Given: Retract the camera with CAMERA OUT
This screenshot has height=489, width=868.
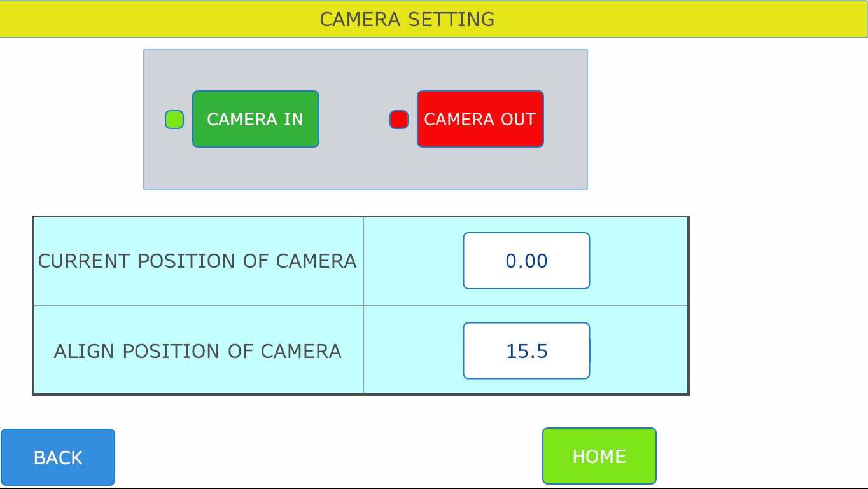Looking at the screenshot, I should [480, 119].
